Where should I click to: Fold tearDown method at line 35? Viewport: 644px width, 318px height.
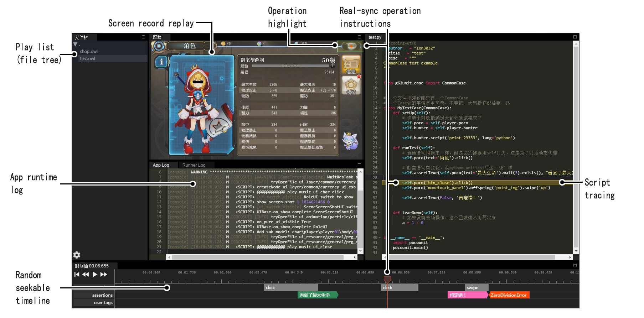(380, 213)
